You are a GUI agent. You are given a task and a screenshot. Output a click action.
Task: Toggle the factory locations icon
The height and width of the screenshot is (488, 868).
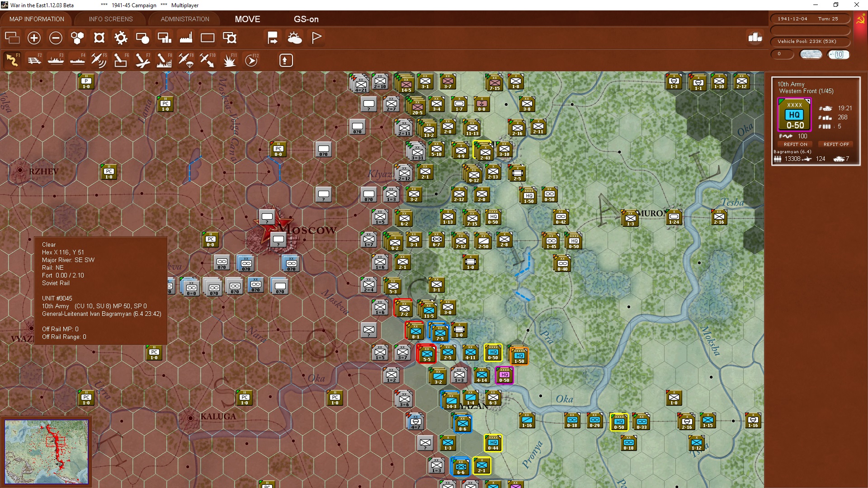click(x=186, y=38)
